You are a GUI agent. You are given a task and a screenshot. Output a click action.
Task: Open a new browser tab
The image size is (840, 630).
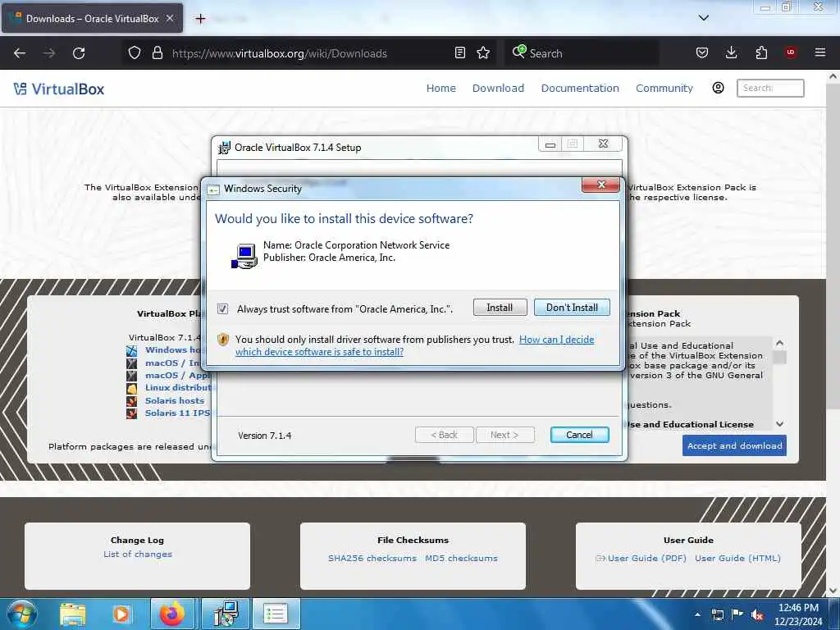[200, 19]
